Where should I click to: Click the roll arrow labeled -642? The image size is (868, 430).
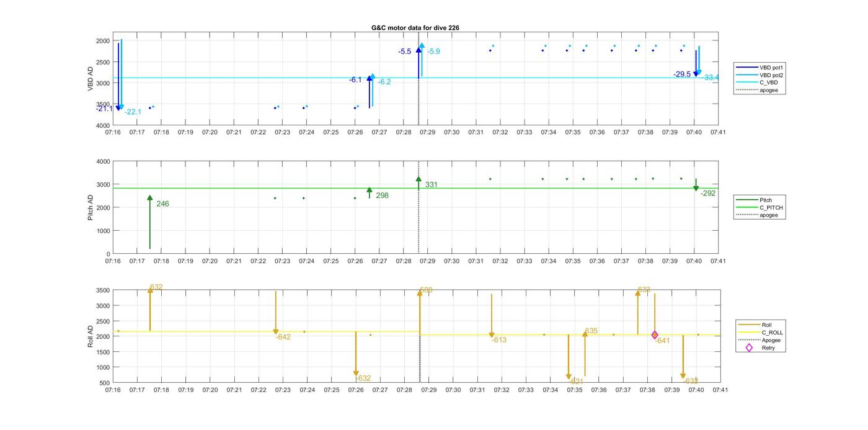point(276,313)
